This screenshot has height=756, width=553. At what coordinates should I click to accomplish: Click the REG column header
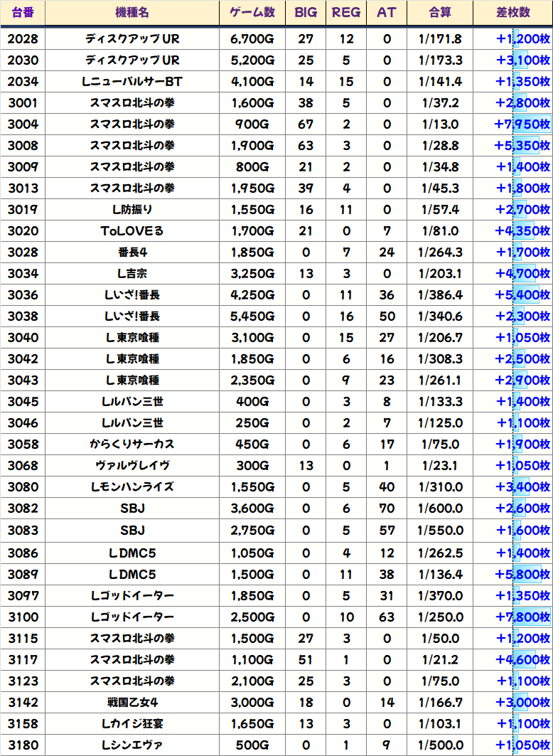click(346, 13)
